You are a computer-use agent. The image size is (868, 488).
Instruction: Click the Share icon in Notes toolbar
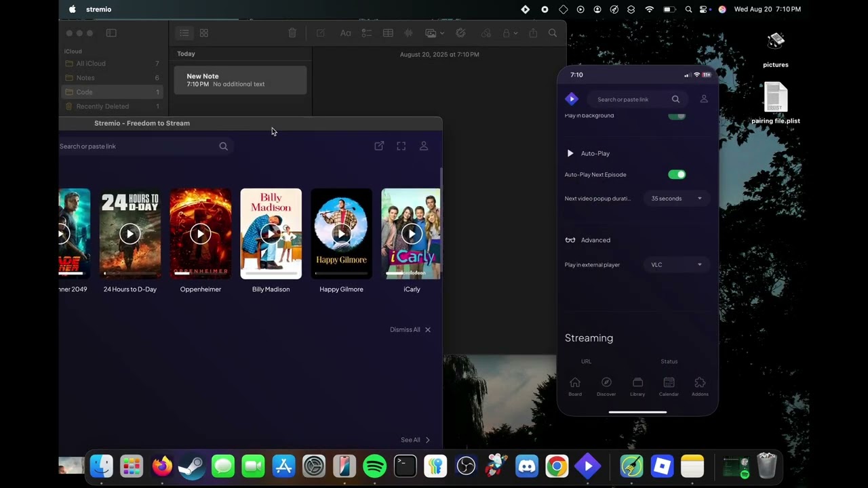pos(533,33)
